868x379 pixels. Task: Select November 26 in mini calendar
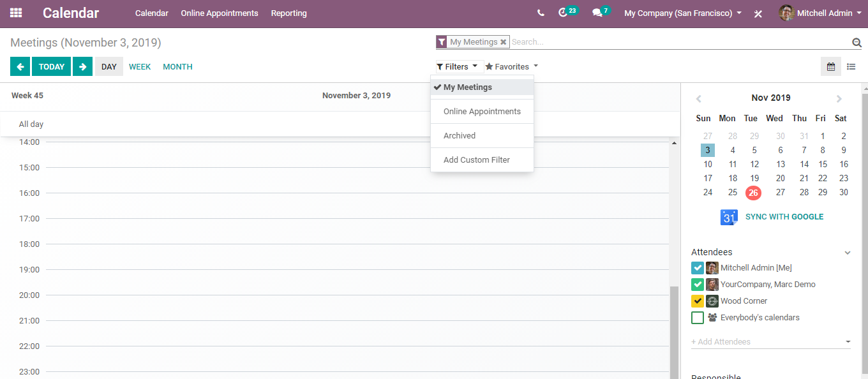pos(753,193)
